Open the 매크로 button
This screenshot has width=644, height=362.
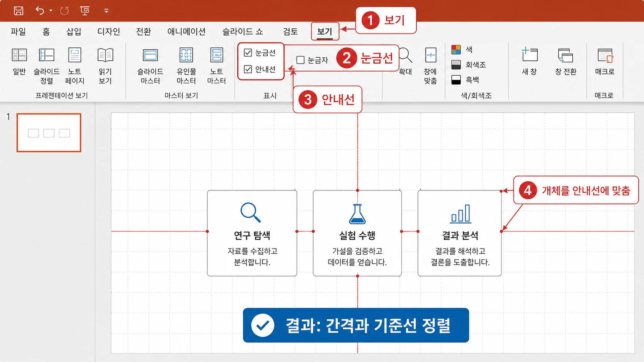[x=605, y=62]
